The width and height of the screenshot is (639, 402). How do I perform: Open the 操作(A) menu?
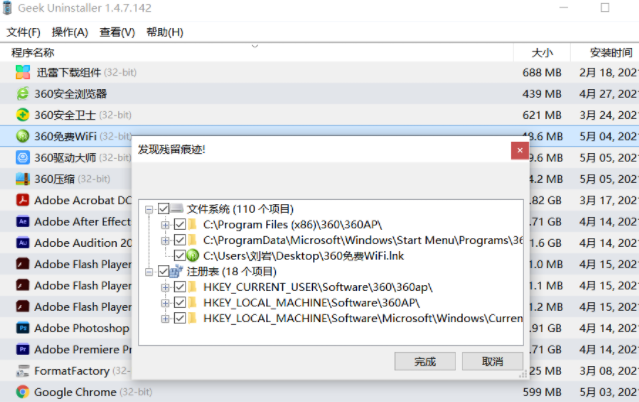pyautogui.click(x=70, y=32)
